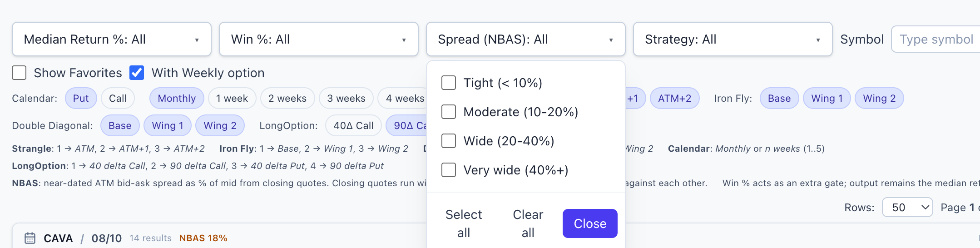
Task: Expand the Win % filter dropdown
Action: (x=319, y=39)
